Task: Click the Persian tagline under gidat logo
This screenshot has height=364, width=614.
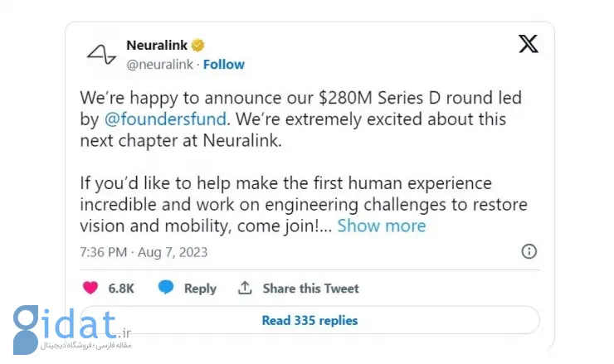Action: pos(86,345)
